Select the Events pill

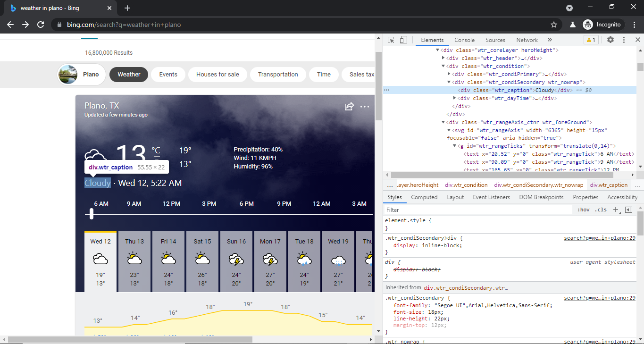click(168, 75)
